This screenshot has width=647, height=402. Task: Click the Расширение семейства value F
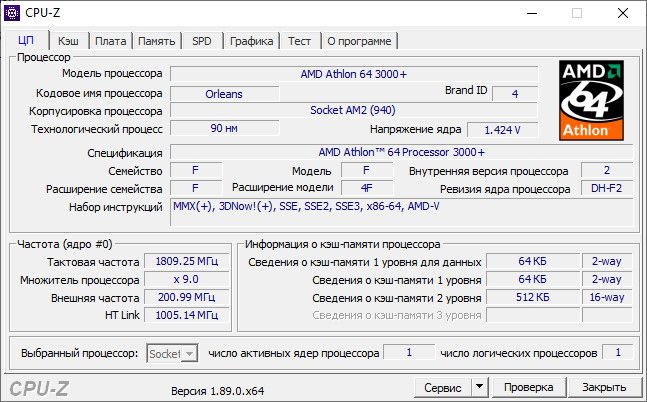click(196, 188)
